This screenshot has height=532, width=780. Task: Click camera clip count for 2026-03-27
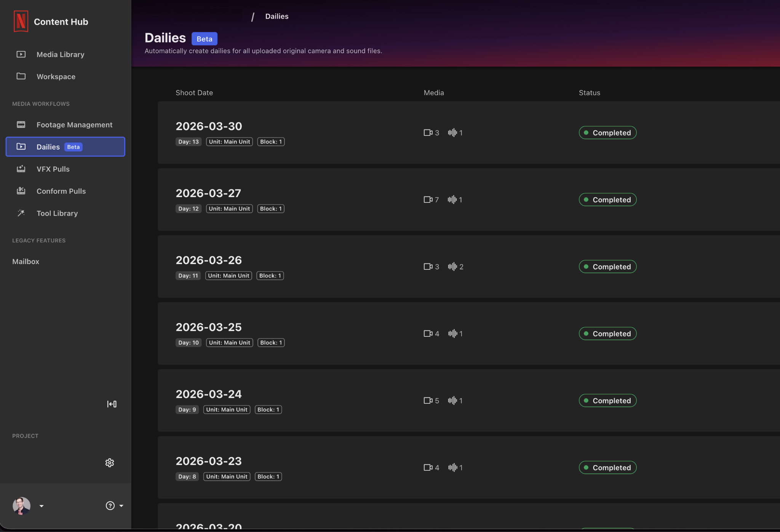431,200
